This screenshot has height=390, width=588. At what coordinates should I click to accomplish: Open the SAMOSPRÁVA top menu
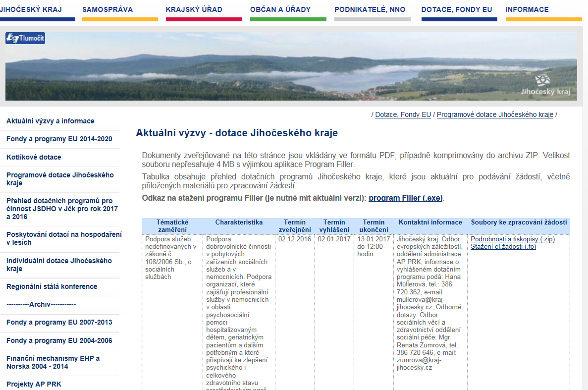point(107,10)
